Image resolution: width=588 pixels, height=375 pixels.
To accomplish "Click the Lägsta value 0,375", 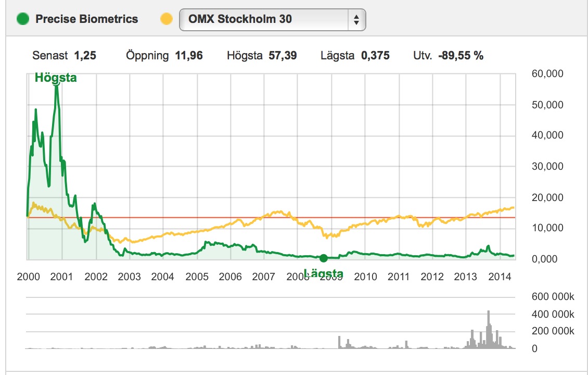I will coord(375,56).
